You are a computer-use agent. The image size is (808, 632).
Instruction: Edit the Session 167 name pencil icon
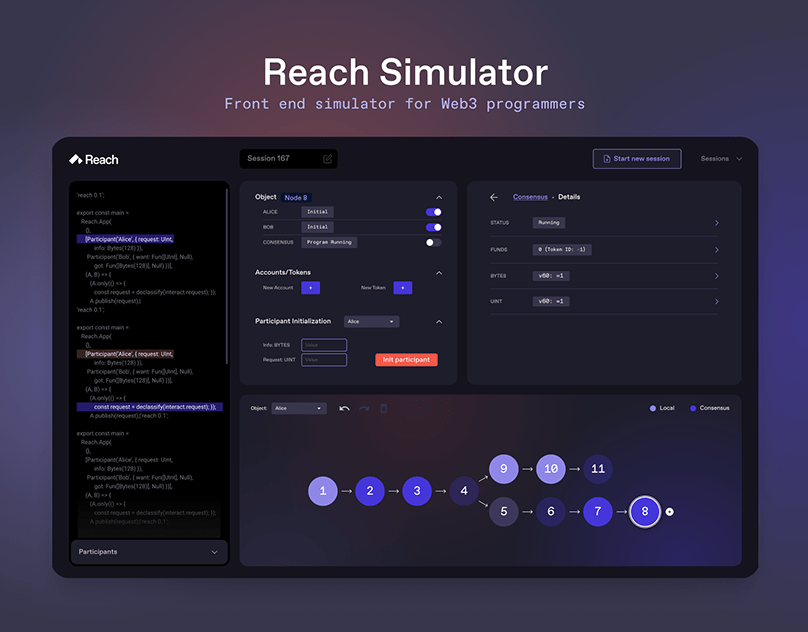click(x=327, y=159)
